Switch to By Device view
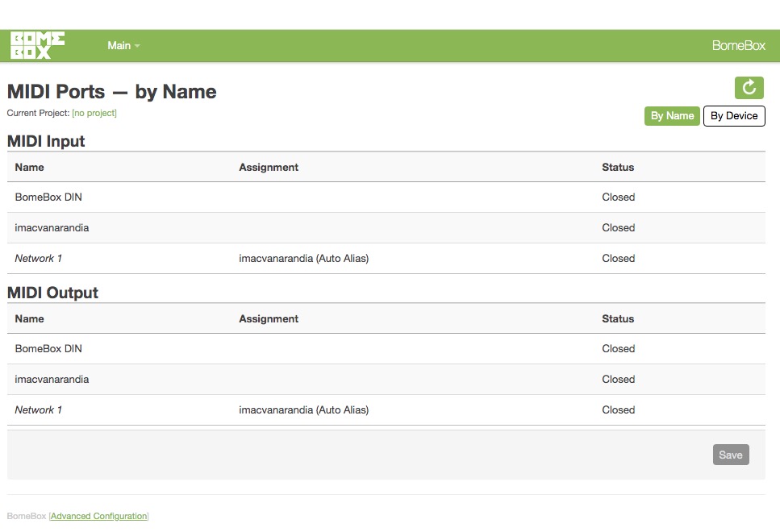This screenshot has width=780, height=532. click(734, 116)
